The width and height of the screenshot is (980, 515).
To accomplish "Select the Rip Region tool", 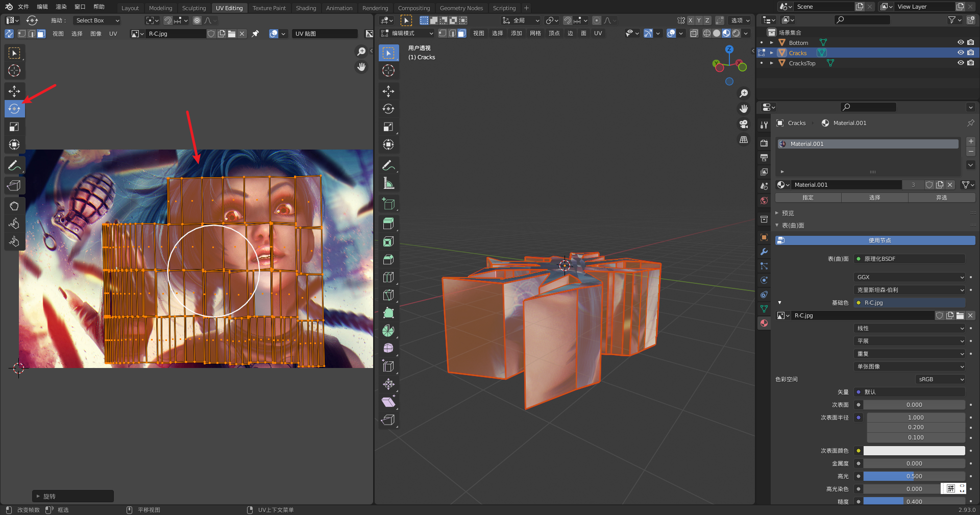I will tap(388, 420).
